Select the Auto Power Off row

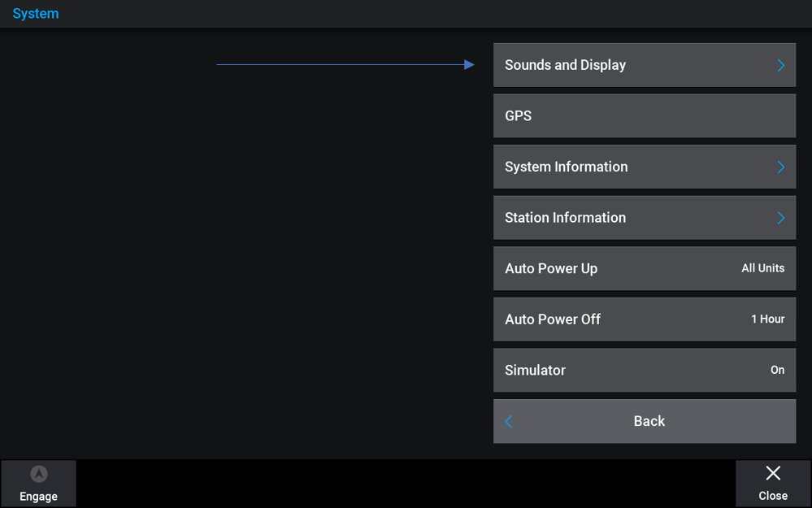(645, 319)
